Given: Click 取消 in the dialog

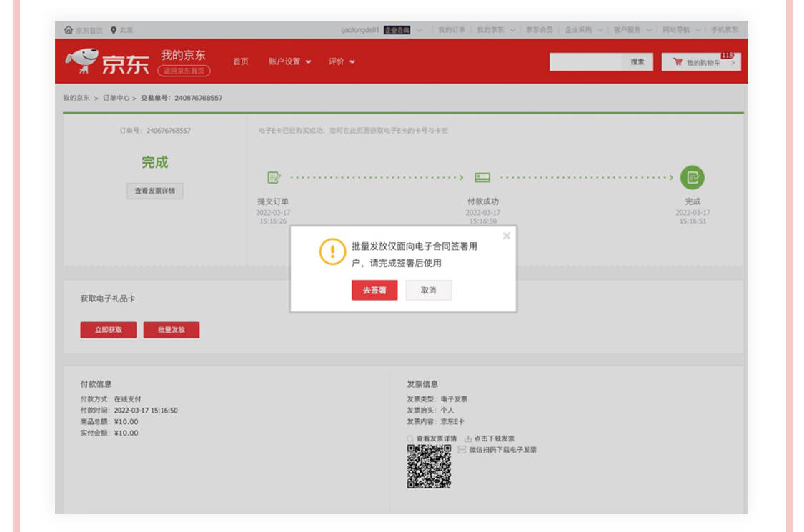Looking at the screenshot, I should (x=429, y=290).
